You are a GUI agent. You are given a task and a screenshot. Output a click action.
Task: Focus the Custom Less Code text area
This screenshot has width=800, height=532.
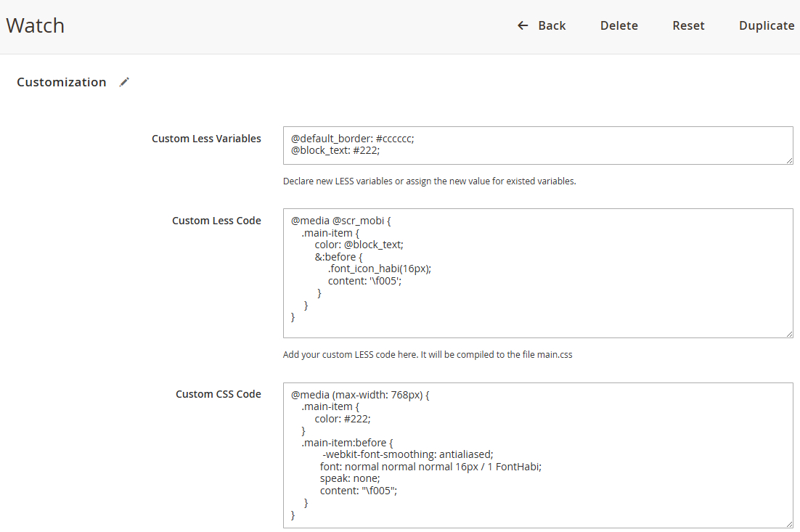click(x=538, y=273)
